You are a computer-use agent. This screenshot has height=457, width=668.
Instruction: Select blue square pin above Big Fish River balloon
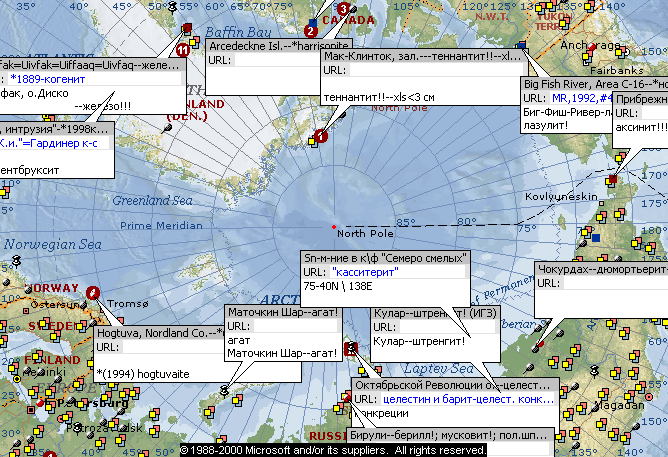coord(521,45)
